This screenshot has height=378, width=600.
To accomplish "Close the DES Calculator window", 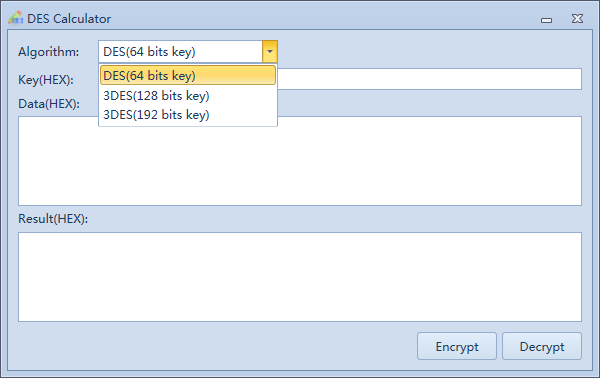I will click(577, 18).
